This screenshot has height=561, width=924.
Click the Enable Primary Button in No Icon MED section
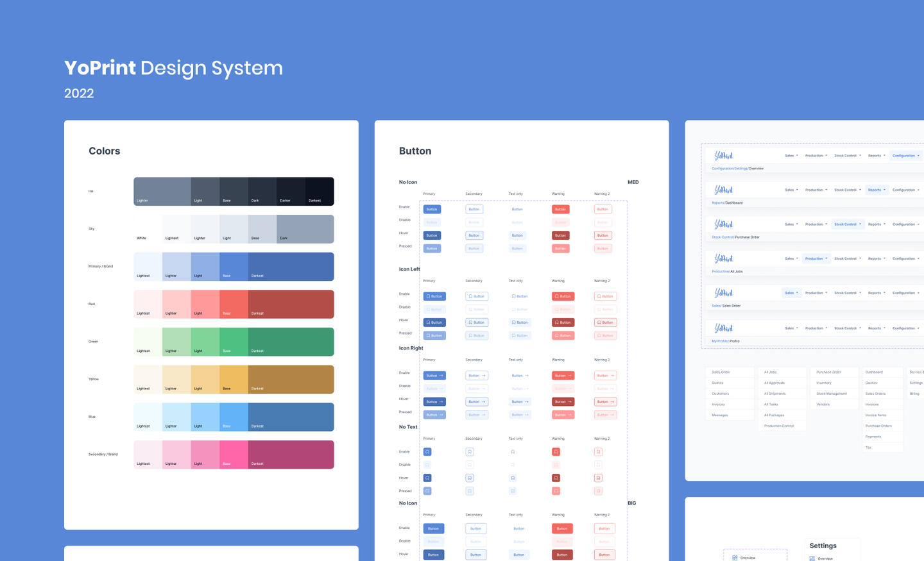point(432,209)
